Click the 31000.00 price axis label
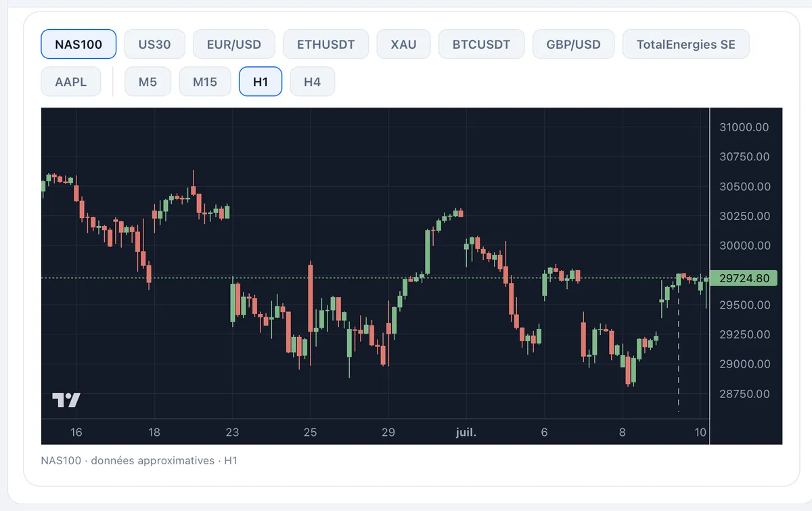 click(744, 127)
